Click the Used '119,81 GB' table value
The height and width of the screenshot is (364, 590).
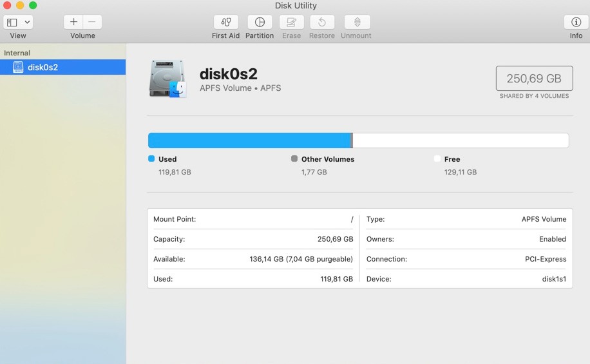(336, 279)
